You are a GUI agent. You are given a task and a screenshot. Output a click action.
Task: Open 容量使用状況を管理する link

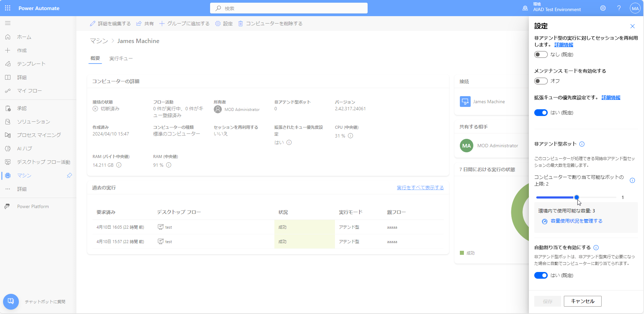click(576, 221)
